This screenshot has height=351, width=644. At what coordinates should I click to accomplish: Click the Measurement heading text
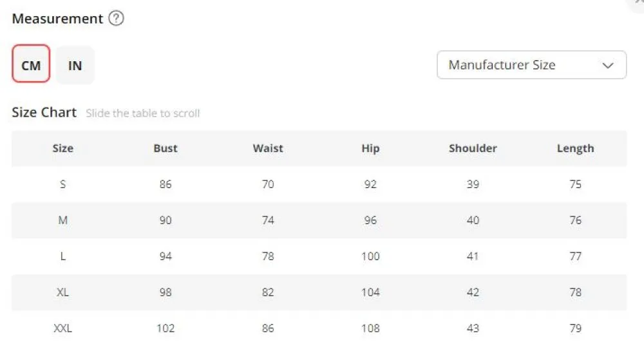pos(57,19)
